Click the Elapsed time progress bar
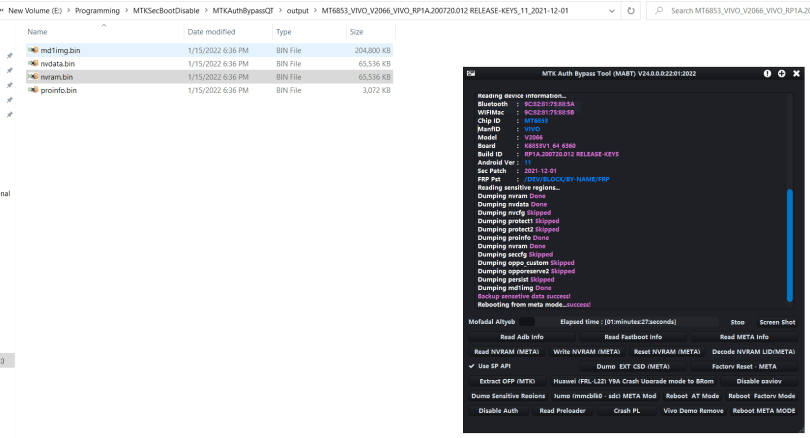Image resolution: width=810 pixels, height=438 pixels. (x=617, y=322)
